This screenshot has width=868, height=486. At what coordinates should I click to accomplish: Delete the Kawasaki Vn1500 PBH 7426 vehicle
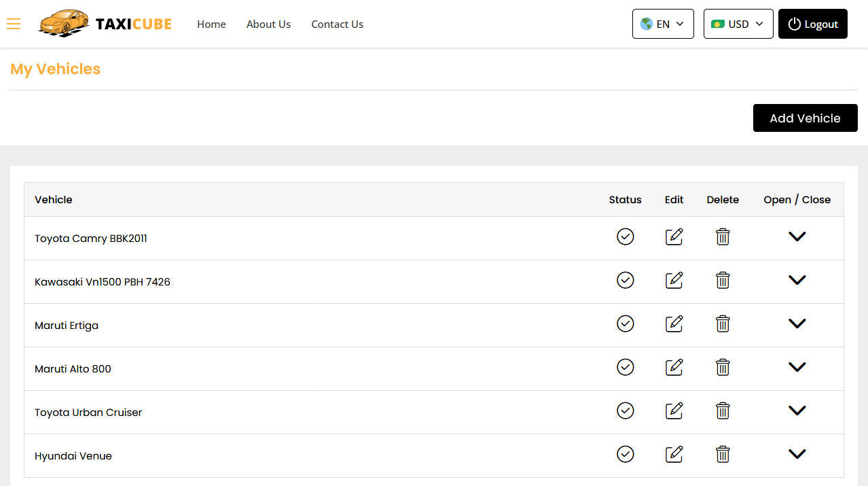723,280
